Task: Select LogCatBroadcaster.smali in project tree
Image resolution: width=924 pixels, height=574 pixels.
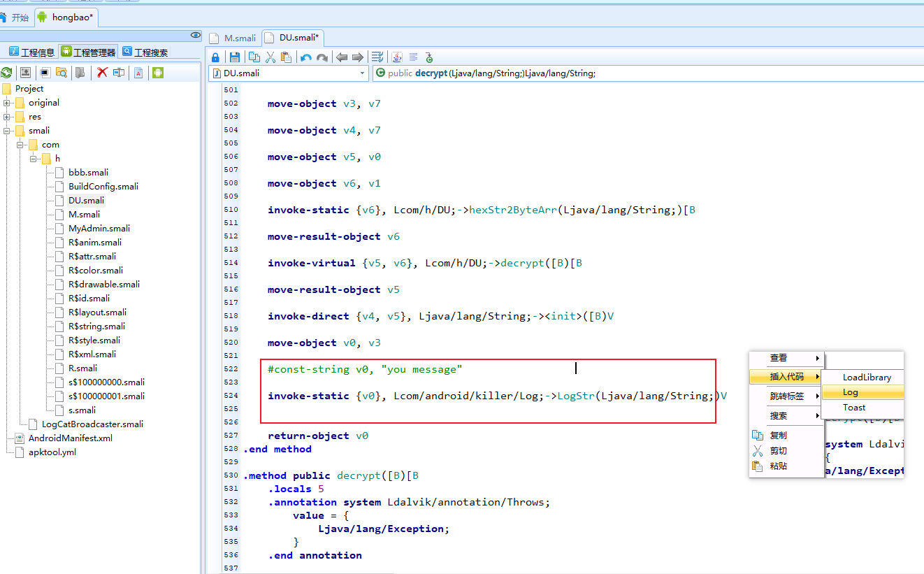Action: tap(92, 424)
